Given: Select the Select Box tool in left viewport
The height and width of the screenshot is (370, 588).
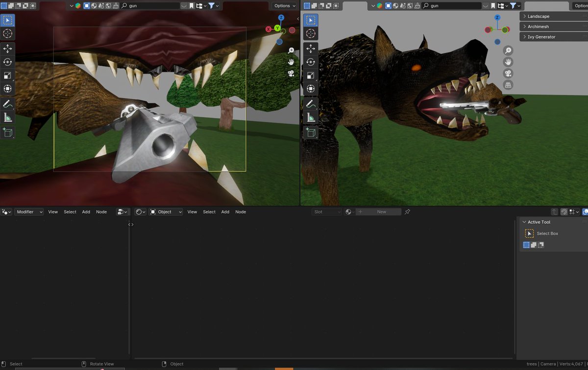Looking at the screenshot, I should point(8,20).
